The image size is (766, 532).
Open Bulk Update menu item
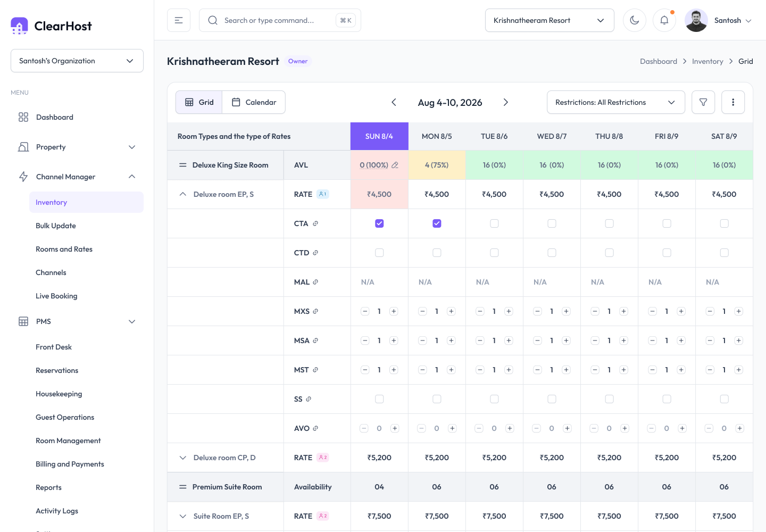56,226
